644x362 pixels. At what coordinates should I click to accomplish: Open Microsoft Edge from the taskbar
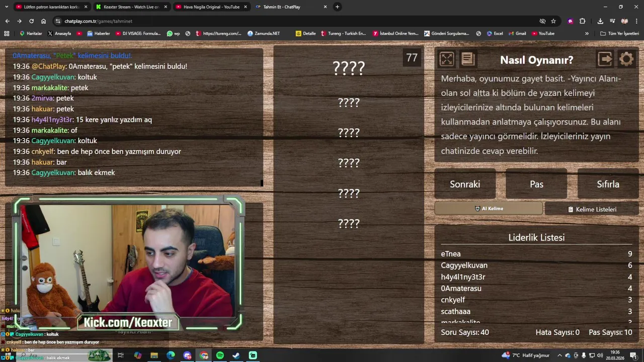click(x=171, y=355)
